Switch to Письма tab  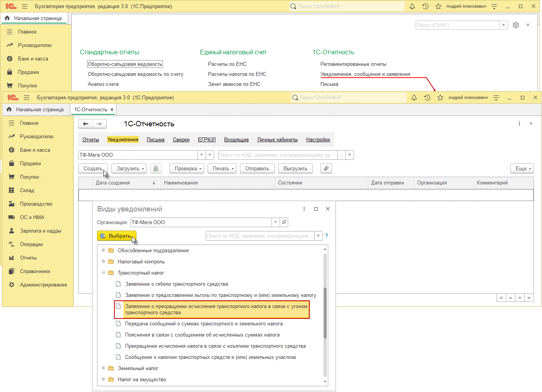pos(156,139)
